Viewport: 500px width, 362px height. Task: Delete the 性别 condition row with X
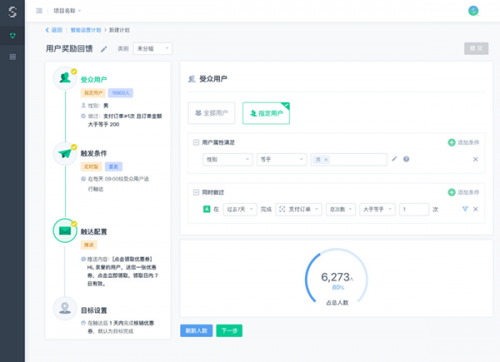pyautogui.click(x=476, y=159)
